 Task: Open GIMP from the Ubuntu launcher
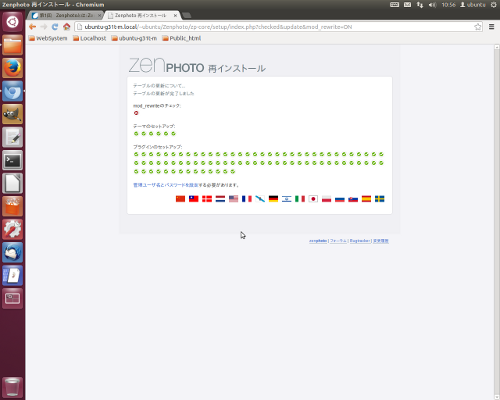click(13, 114)
